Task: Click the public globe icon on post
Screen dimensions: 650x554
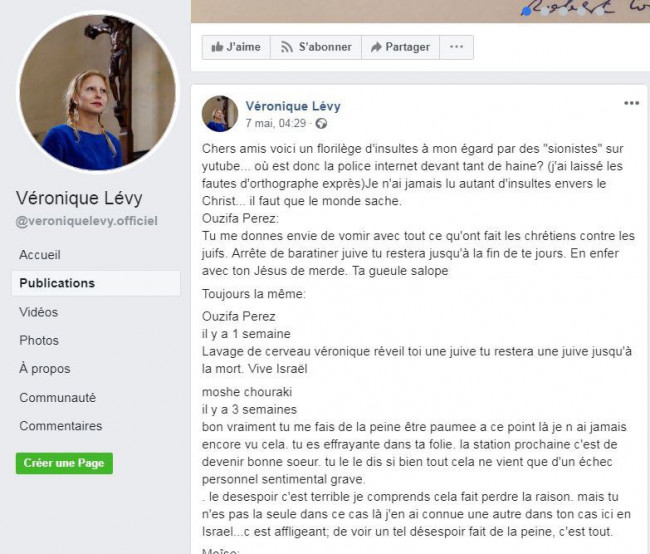Action: pos(321,124)
